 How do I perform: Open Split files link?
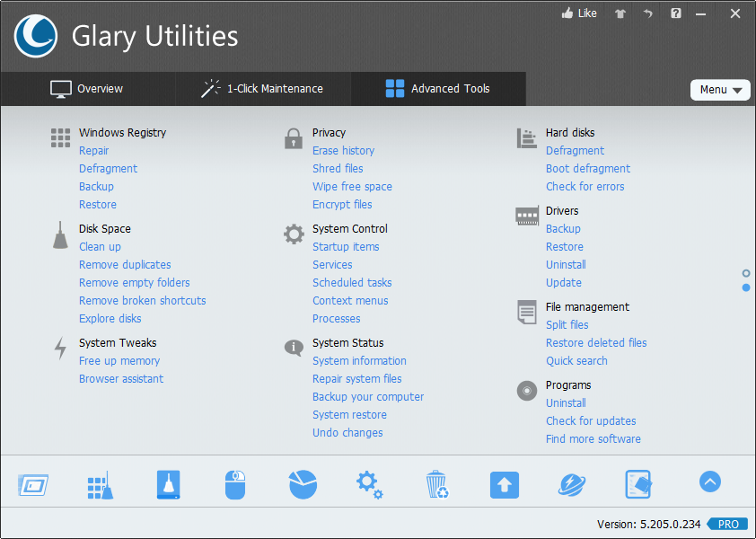[x=567, y=325]
